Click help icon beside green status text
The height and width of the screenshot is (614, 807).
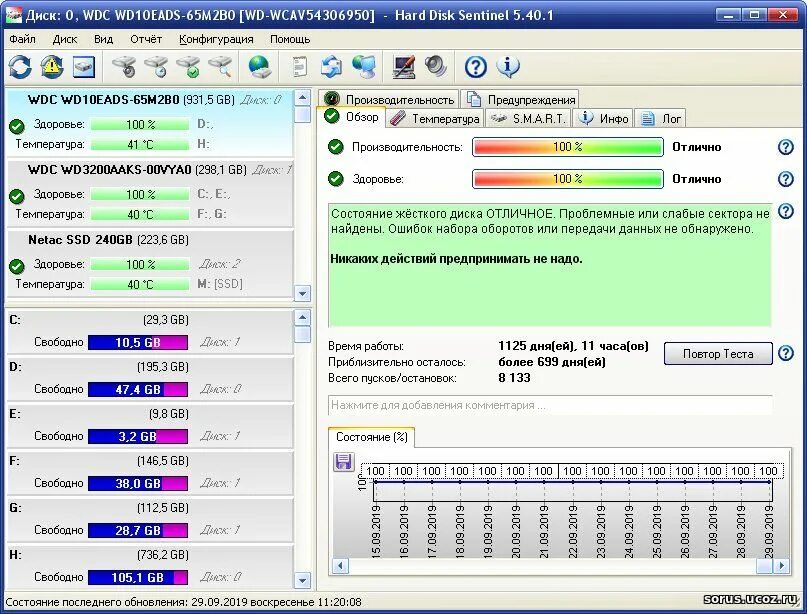coord(785,211)
